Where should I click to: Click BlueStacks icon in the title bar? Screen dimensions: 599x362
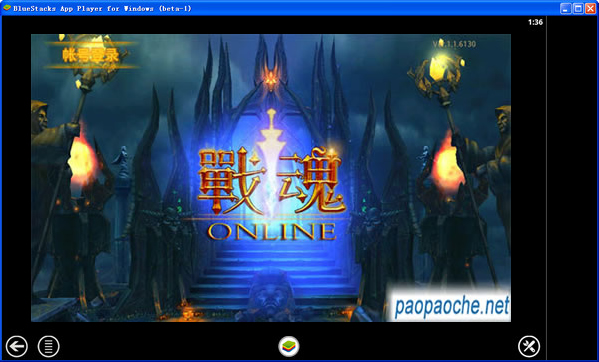click(x=7, y=8)
